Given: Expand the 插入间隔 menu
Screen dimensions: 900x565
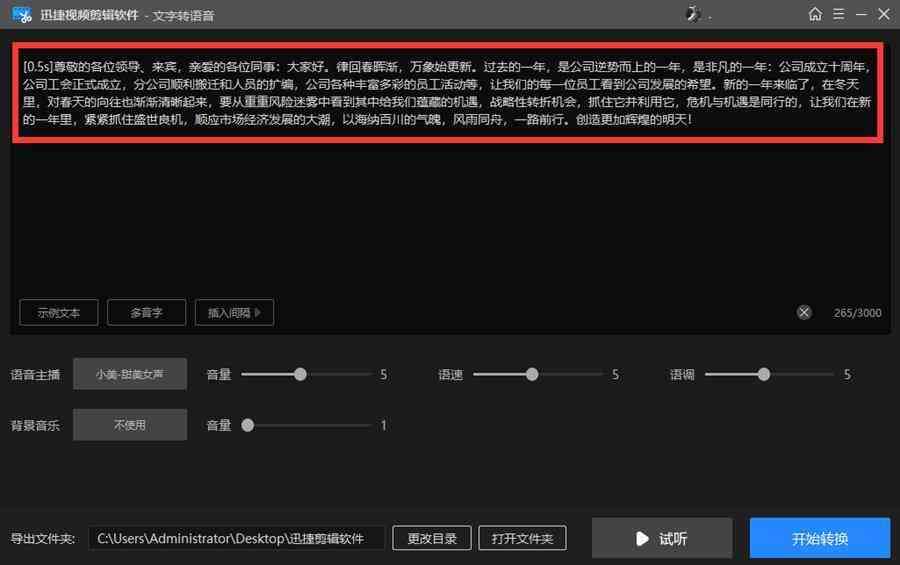Looking at the screenshot, I should pos(234,312).
